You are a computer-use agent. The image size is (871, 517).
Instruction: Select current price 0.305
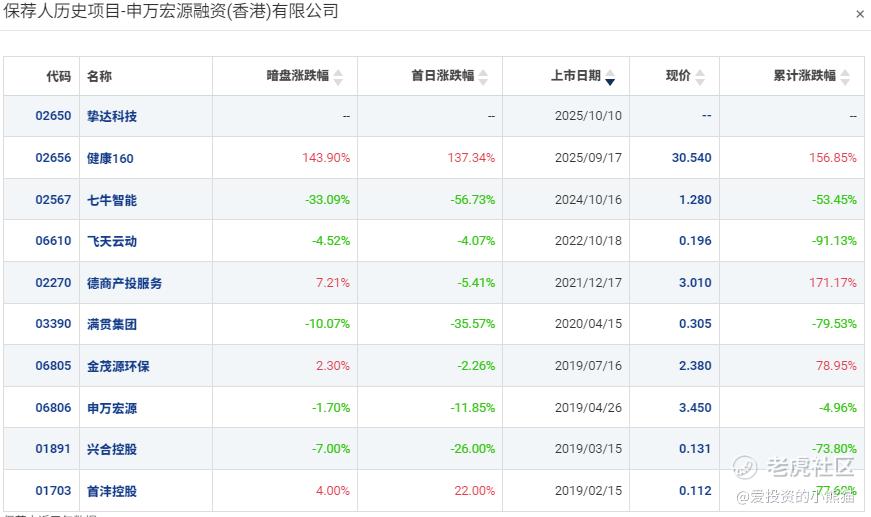click(695, 324)
